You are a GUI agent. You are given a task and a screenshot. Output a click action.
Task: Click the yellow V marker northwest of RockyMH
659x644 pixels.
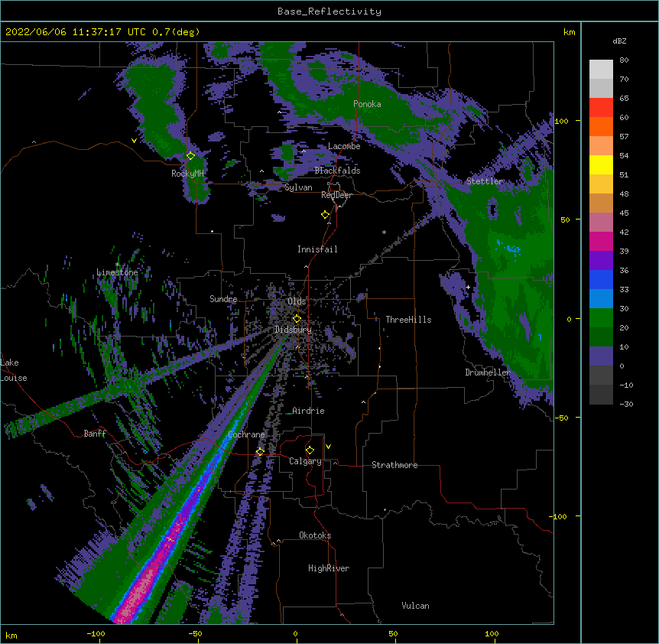(134, 141)
